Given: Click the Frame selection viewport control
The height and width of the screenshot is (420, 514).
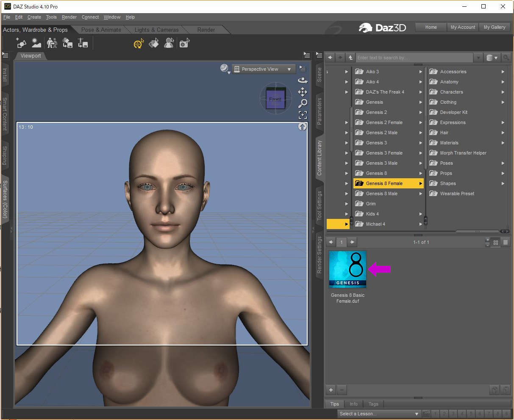Looking at the screenshot, I should point(303,114).
